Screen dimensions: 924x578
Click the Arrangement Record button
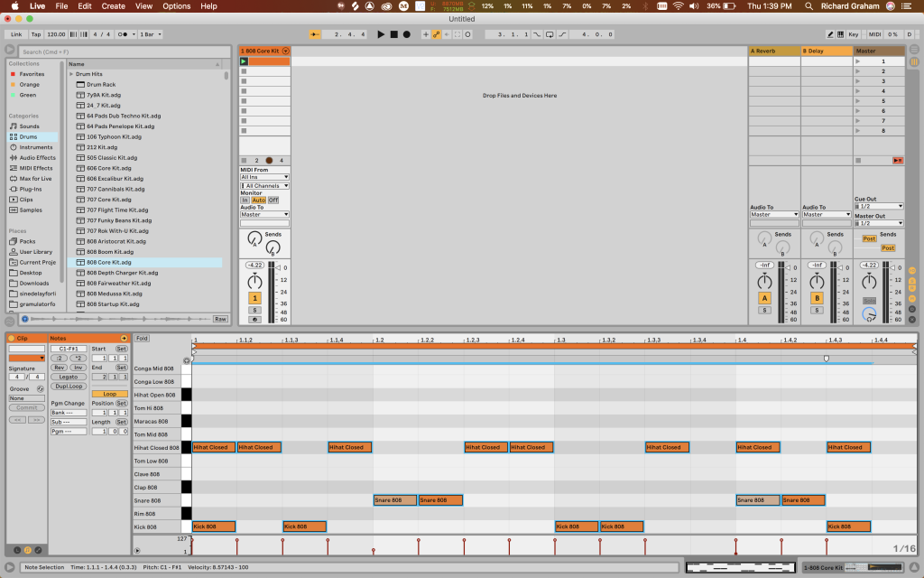407,34
